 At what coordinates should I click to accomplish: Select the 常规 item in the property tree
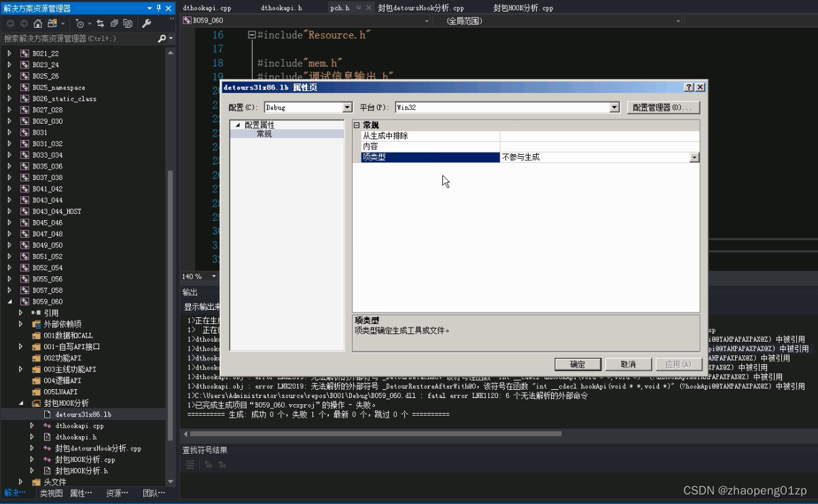coord(264,134)
